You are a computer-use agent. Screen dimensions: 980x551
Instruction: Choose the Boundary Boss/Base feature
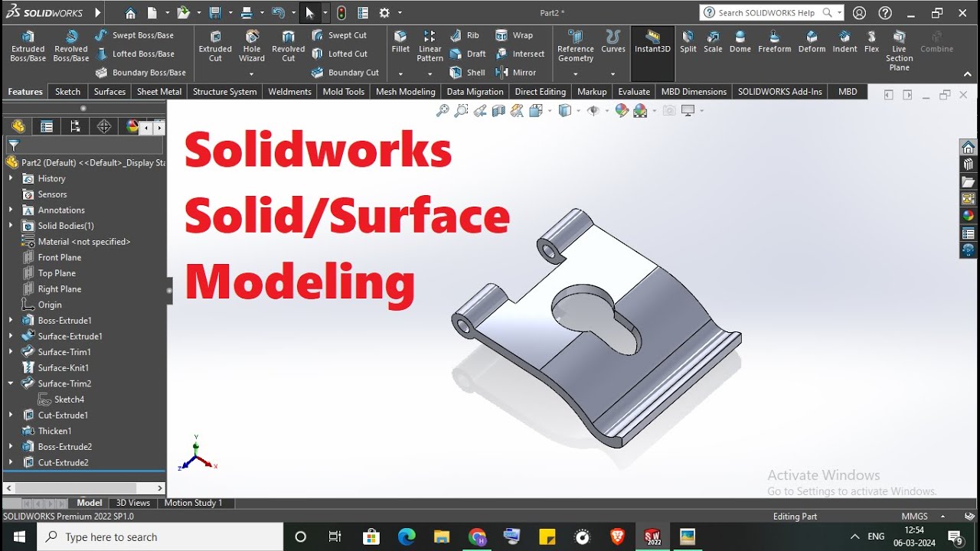click(141, 73)
